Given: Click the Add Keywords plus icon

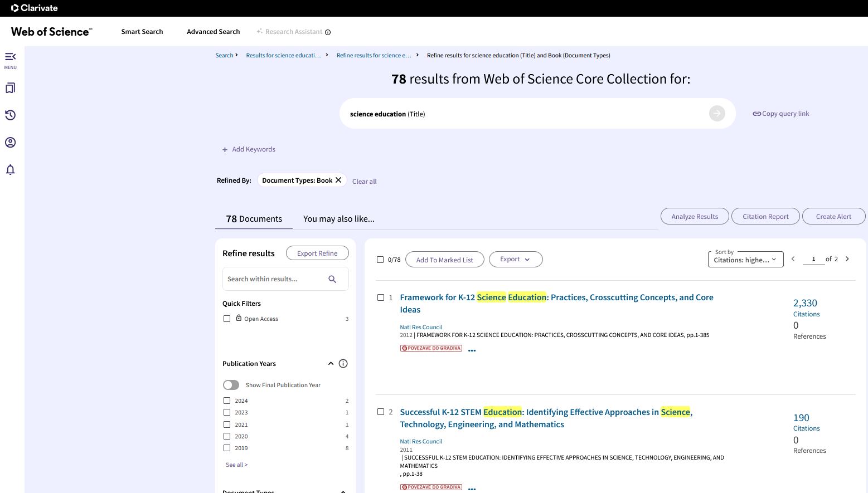Looking at the screenshot, I should pos(225,149).
